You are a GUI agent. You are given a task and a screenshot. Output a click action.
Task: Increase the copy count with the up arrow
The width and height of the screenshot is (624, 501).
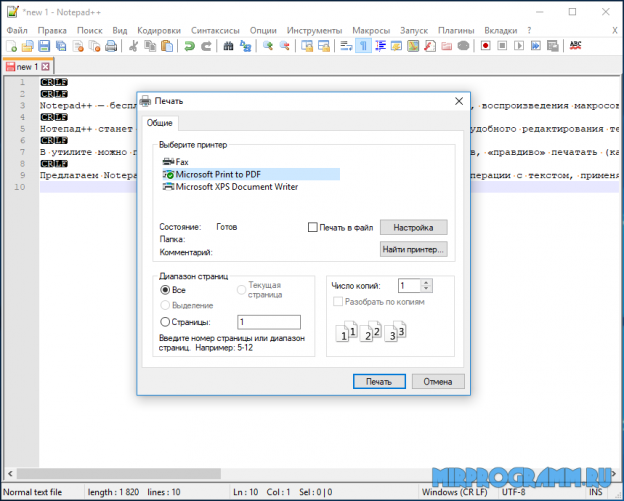[x=414, y=281]
